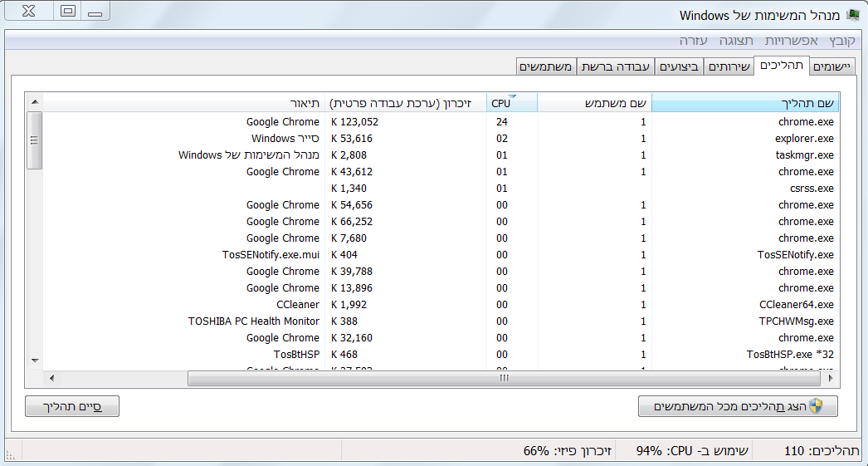
Task: Open the עזרה (Help) menu
Action: pos(693,41)
